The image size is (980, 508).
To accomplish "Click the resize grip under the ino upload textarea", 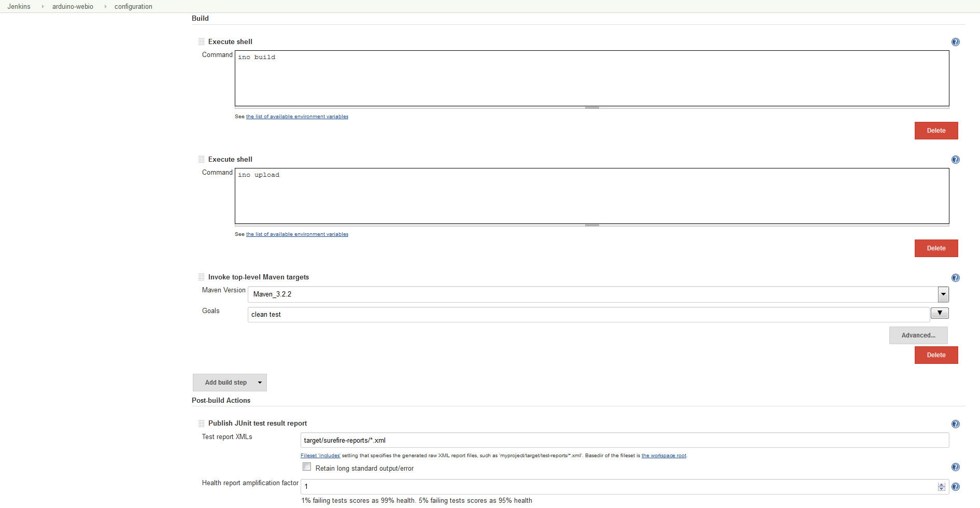I will pos(592,225).
